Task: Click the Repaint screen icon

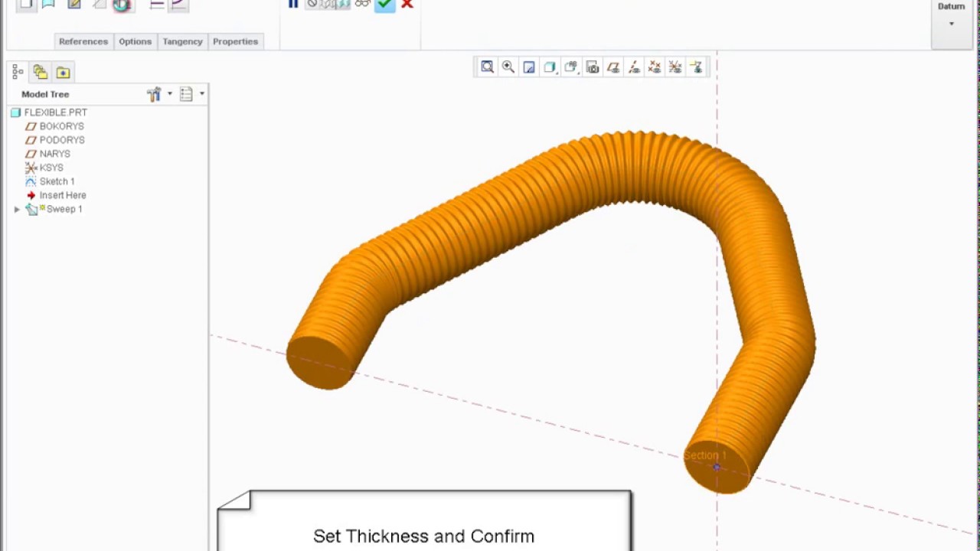Action: pyautogui.click(x=528, y=67)
